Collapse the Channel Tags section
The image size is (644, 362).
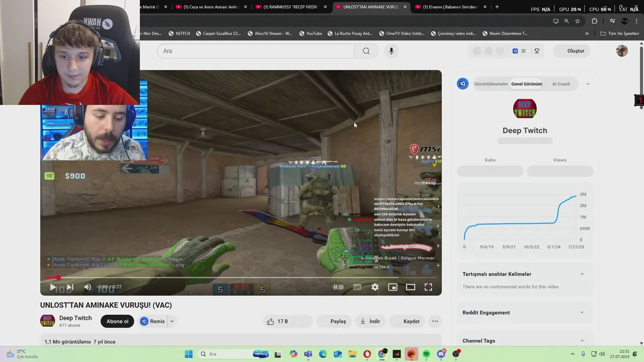(582, 340)
